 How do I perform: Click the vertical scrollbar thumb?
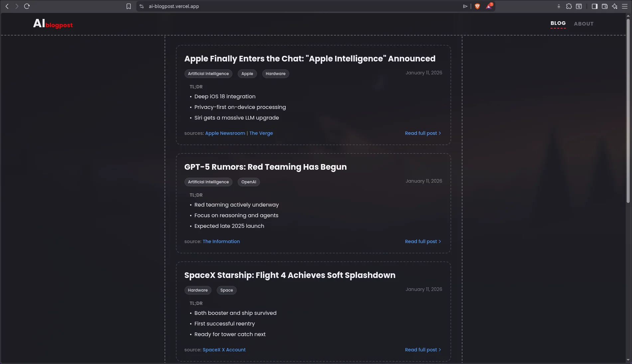[628, 111]
